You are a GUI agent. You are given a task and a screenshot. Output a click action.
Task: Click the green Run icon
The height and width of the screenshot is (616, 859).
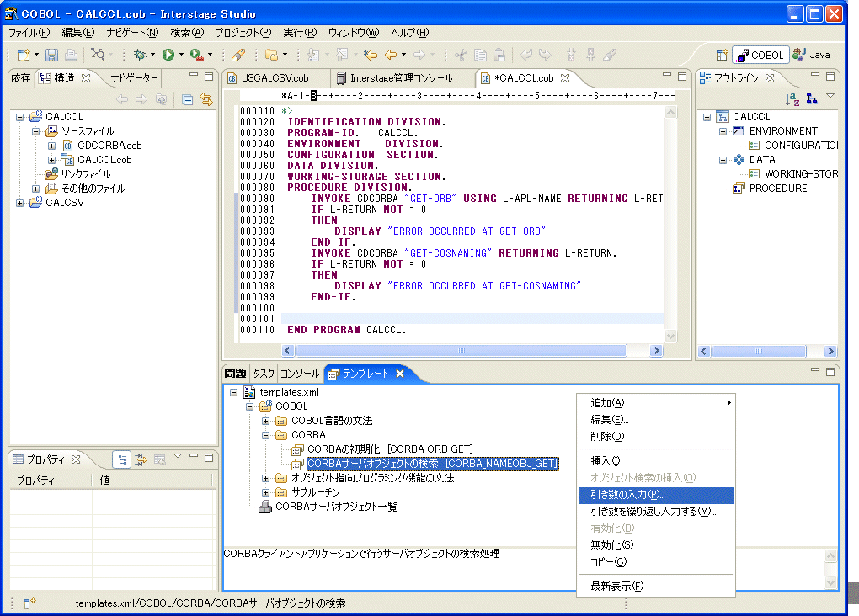168,55
